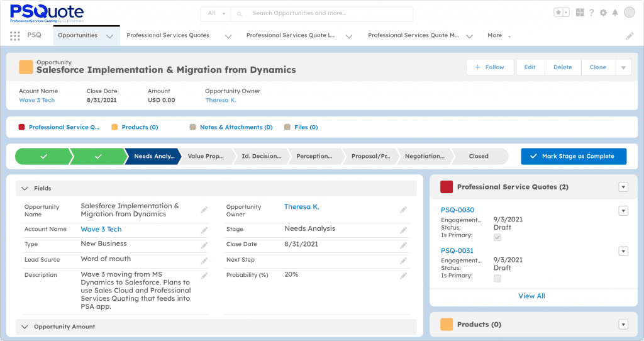Open Professional Services Quote L... tab

click(x=291, y=35)
